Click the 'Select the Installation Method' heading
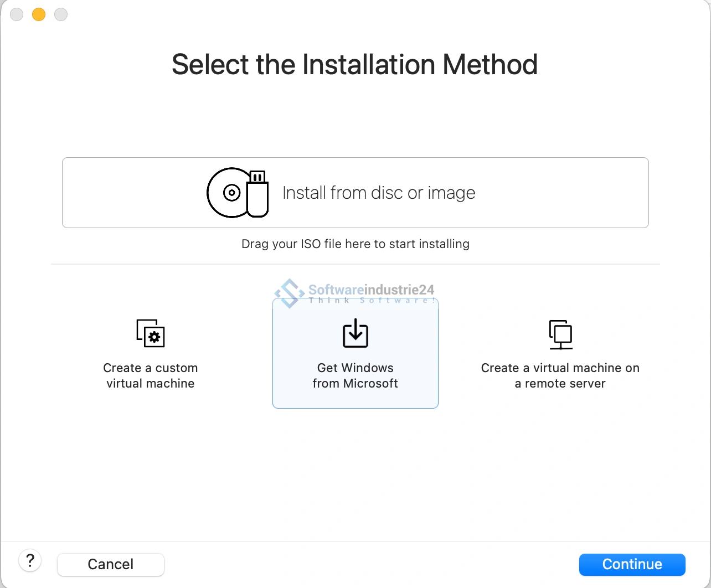This screenshot has width=711, height=588. point(355,64)
